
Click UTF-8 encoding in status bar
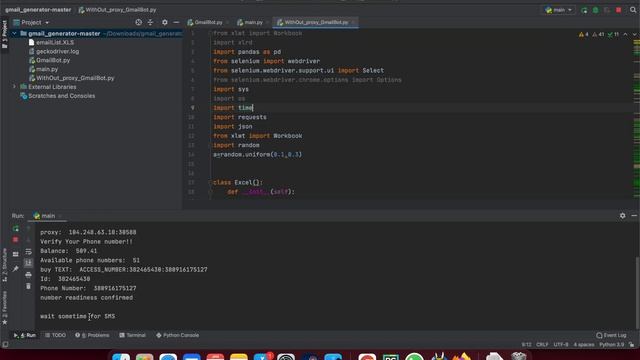(x=561, y=344)
